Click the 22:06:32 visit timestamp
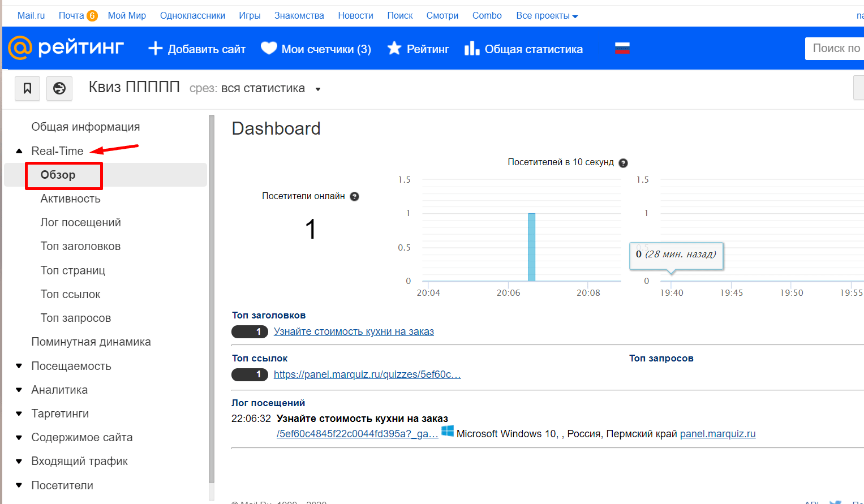Viewport: 864px width, 504px height. pyautogui.click(x=251, y=419)
